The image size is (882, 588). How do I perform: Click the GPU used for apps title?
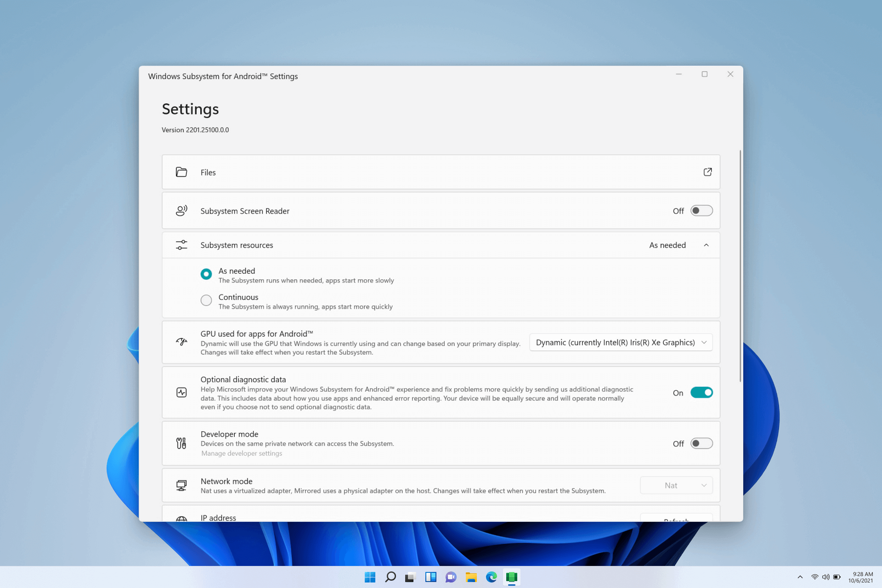(x=257, y=334)
